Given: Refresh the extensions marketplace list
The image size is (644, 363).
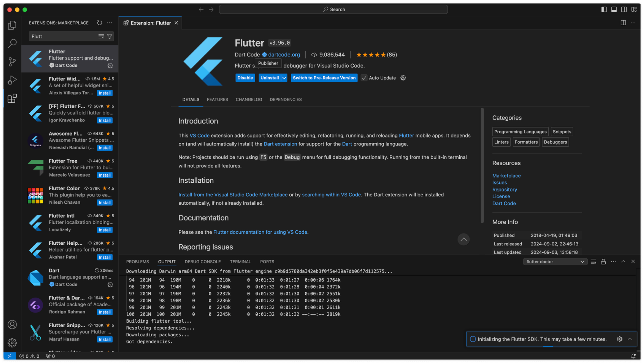Looking at the screenshot, I should [99, 23].
